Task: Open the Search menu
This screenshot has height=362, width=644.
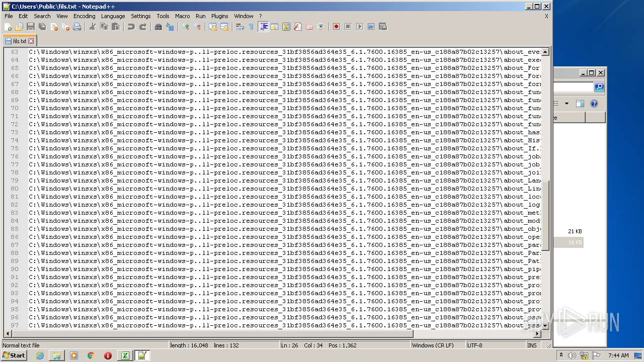Action: pyautogui.click(x=42, y=16)
